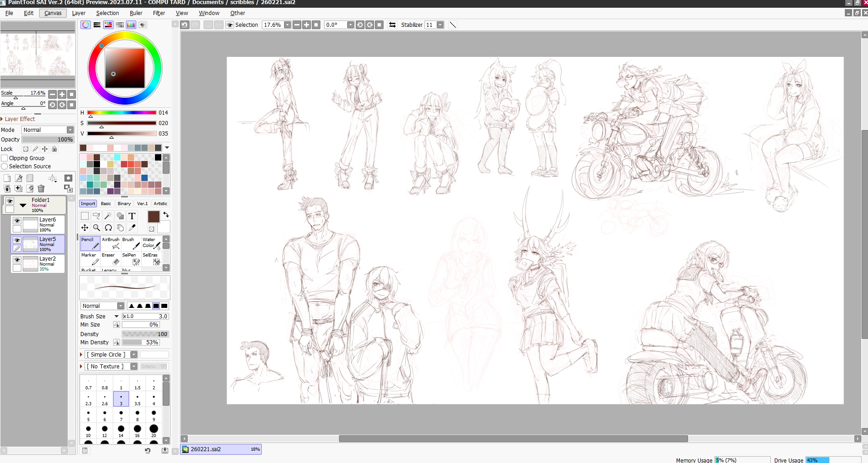Click the zoom in plus button in toolbar
This screenshot has width=868, height=463.
306,25
